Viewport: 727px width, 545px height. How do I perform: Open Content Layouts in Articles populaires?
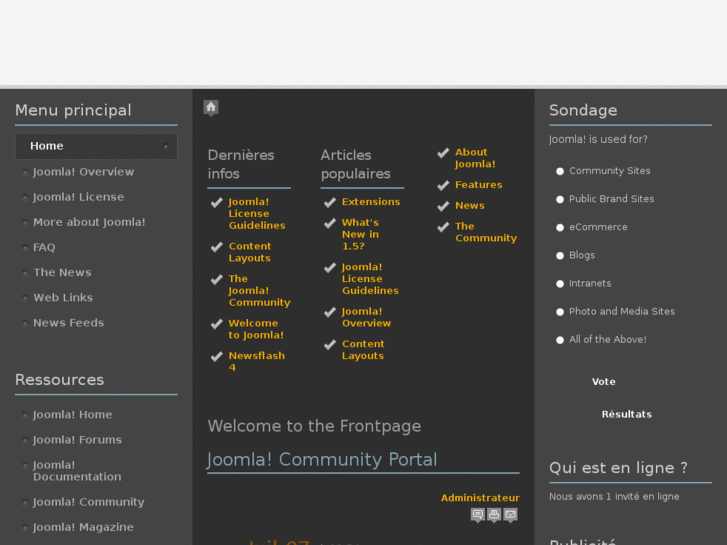(363, 350)
